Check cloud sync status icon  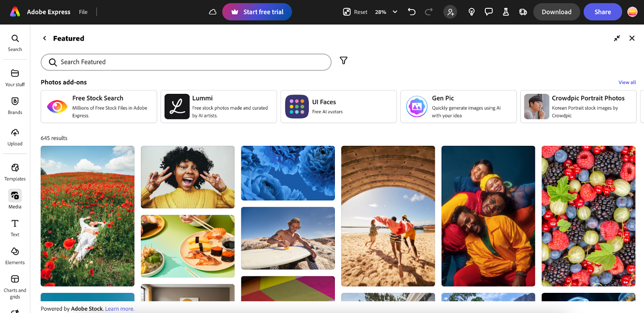(x=213, y=12)
